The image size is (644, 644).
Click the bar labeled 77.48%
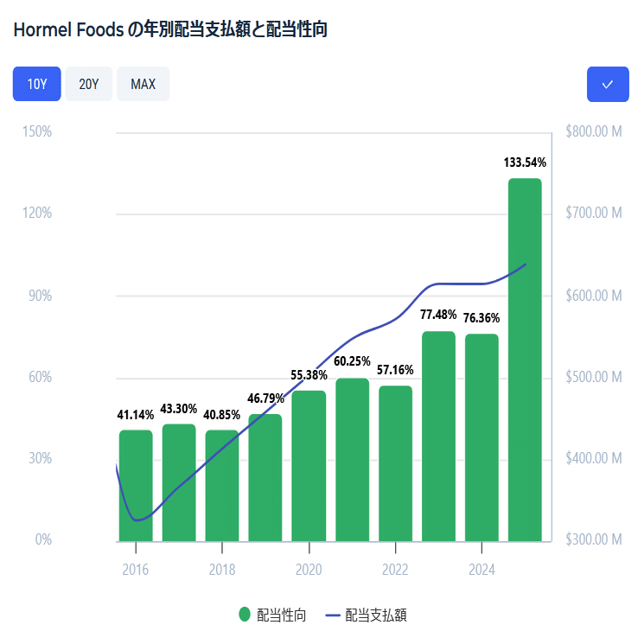438,437
